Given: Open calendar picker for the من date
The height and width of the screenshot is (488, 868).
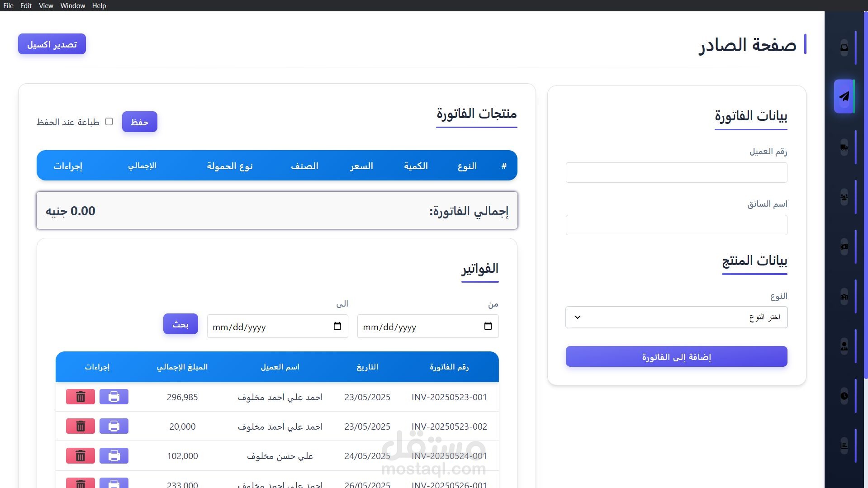Looking at the screenshot, I should coord(488,326).
